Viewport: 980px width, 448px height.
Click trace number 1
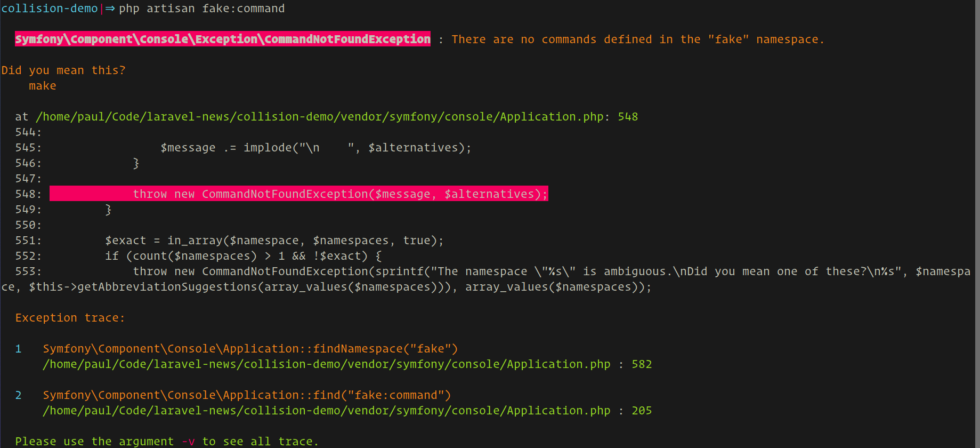(x=19, y=349)
